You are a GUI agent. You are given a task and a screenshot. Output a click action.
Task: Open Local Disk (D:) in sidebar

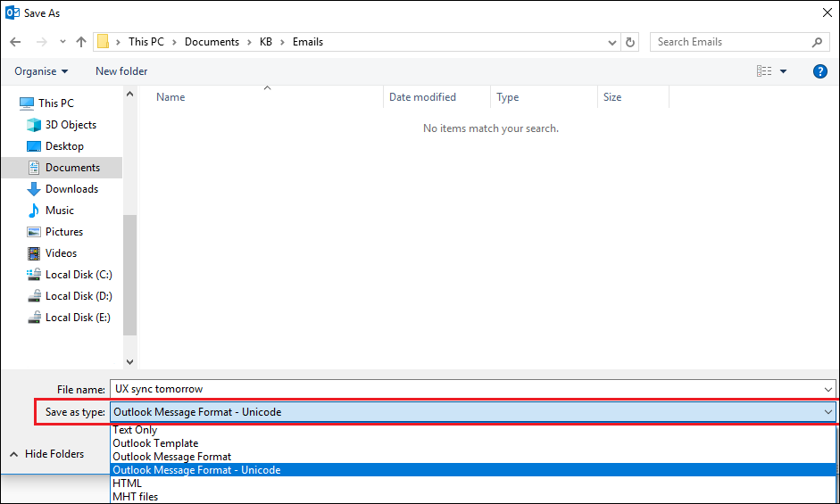point(79,296)
